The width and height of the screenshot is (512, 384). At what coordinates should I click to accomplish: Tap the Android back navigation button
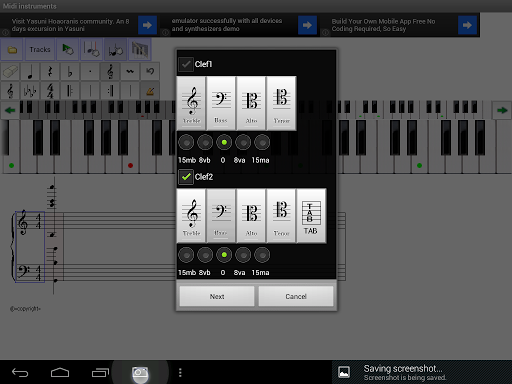tap(20, 372)
